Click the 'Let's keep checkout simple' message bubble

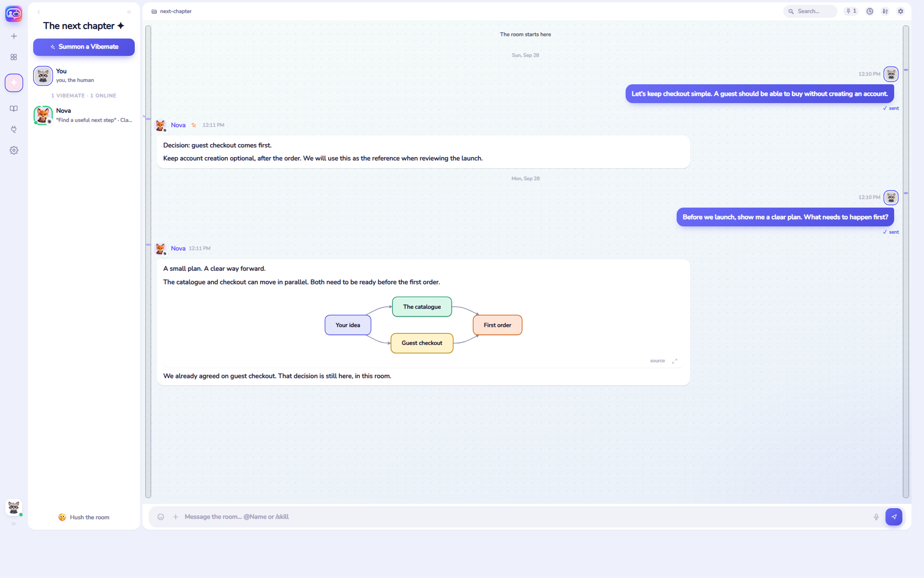point(760,94)
